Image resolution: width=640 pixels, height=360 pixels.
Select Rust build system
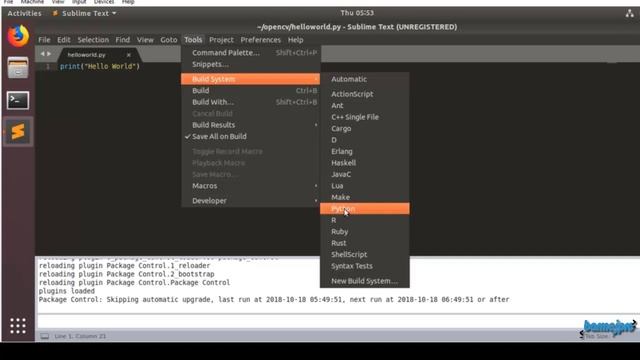(364, 243)
